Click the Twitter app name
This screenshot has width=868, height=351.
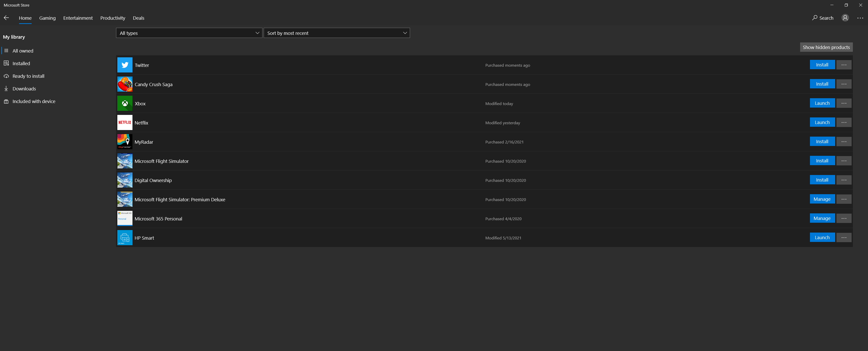pos(142,65)
